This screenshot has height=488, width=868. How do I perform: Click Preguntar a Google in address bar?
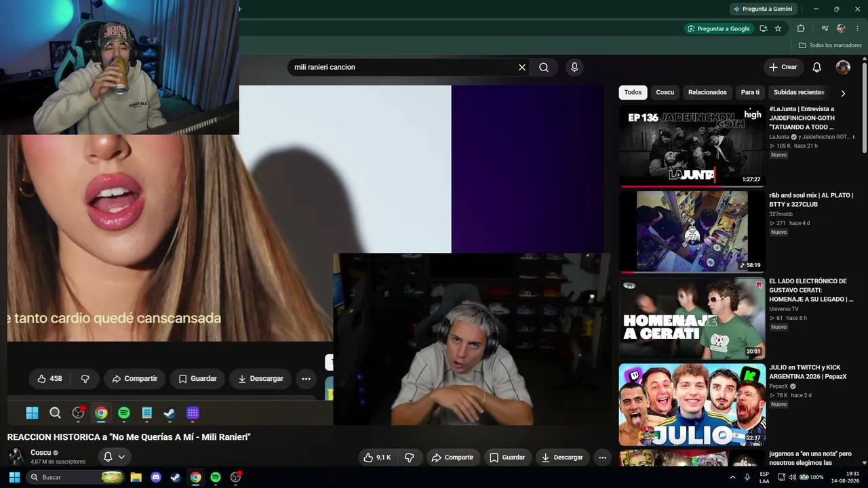click(719, 28)
